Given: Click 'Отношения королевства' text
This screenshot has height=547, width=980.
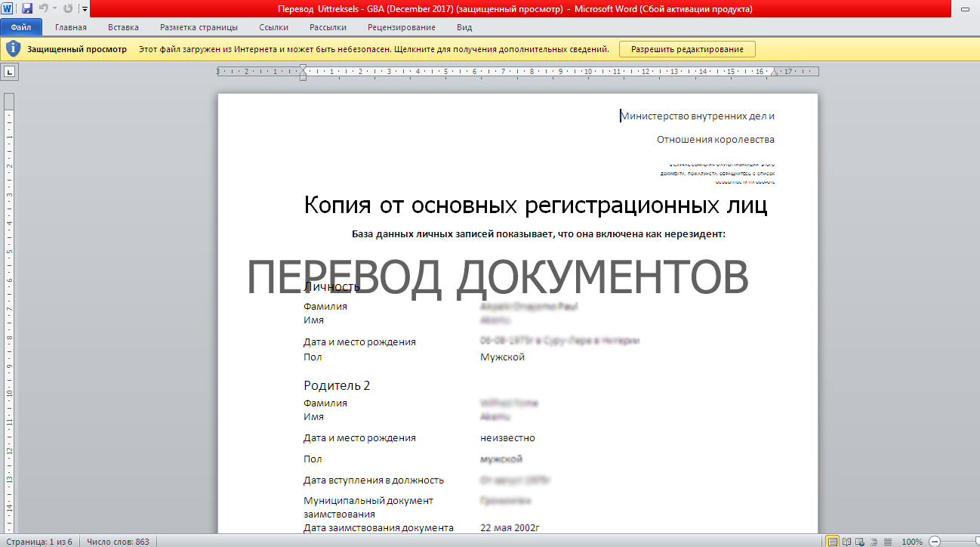Looking at the screenshot, I should pyautogui.click(x=716, y=139).
